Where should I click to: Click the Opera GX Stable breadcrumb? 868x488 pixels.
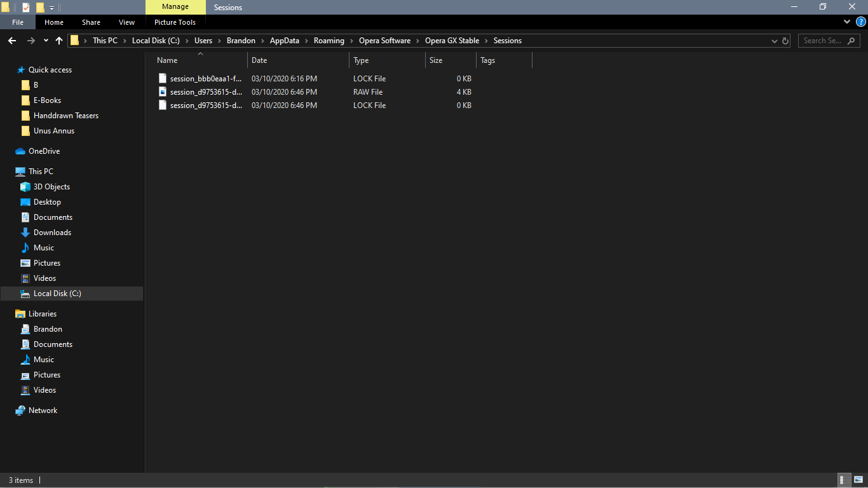[452, 41]
